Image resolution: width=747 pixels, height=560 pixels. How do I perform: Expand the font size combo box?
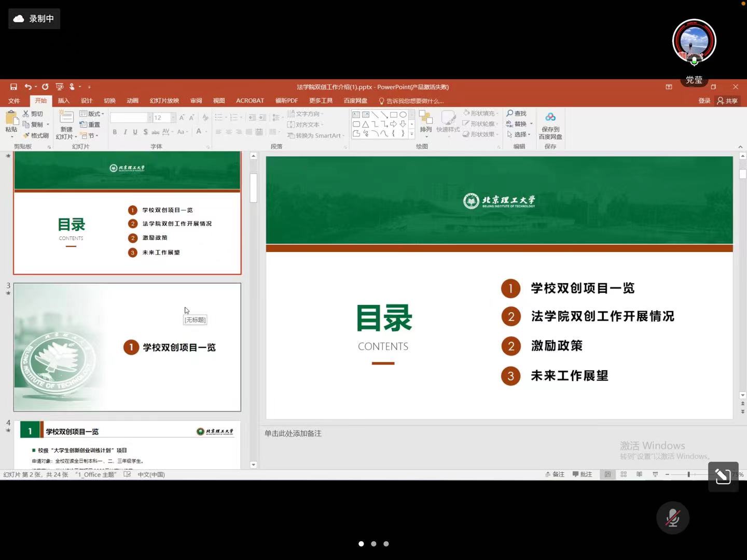coord(173,118)
